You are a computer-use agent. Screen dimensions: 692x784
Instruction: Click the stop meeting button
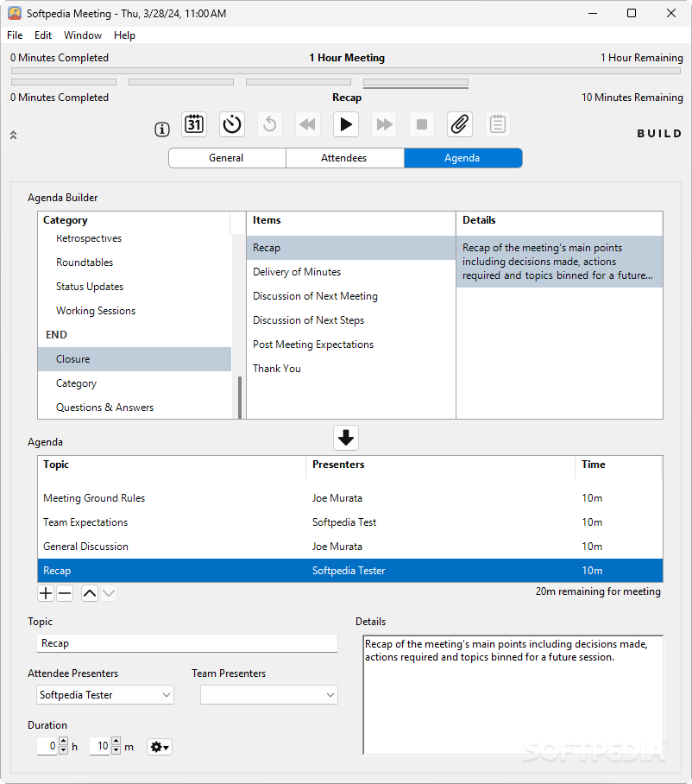point(422,124)
